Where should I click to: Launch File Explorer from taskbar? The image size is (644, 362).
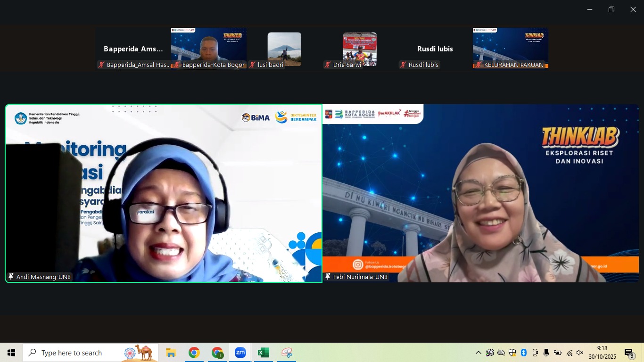point(171,353)
